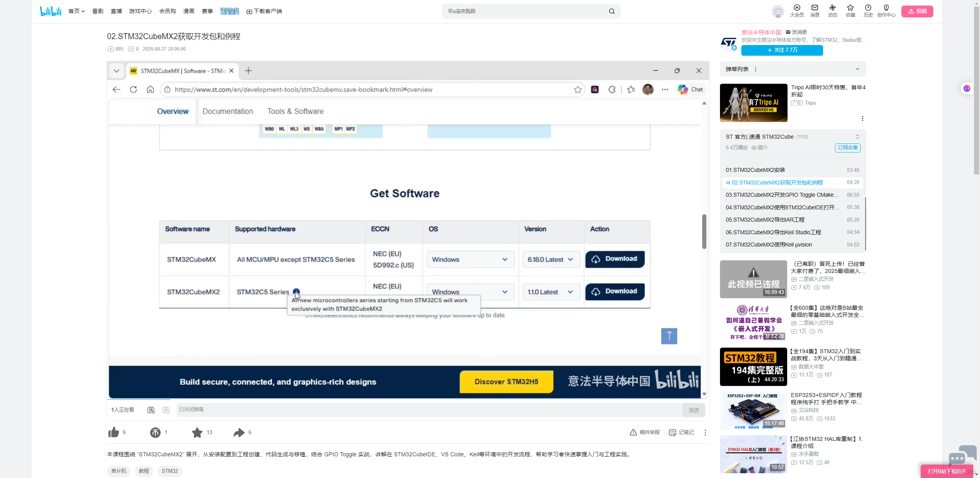Favorite the video with star icon
Image resolution: width=980 pixels, height=478 pixels.
click(x=197, y=433)
